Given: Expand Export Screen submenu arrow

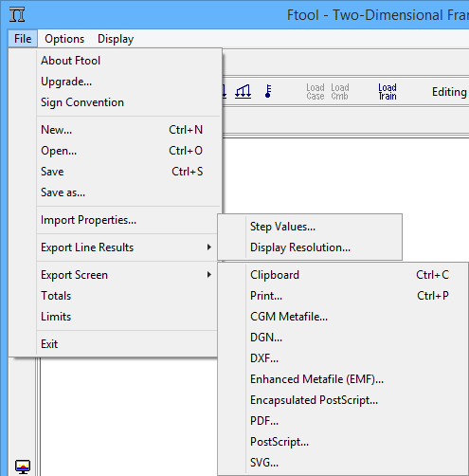Looking at the screenshot, I should coord(209,275).
